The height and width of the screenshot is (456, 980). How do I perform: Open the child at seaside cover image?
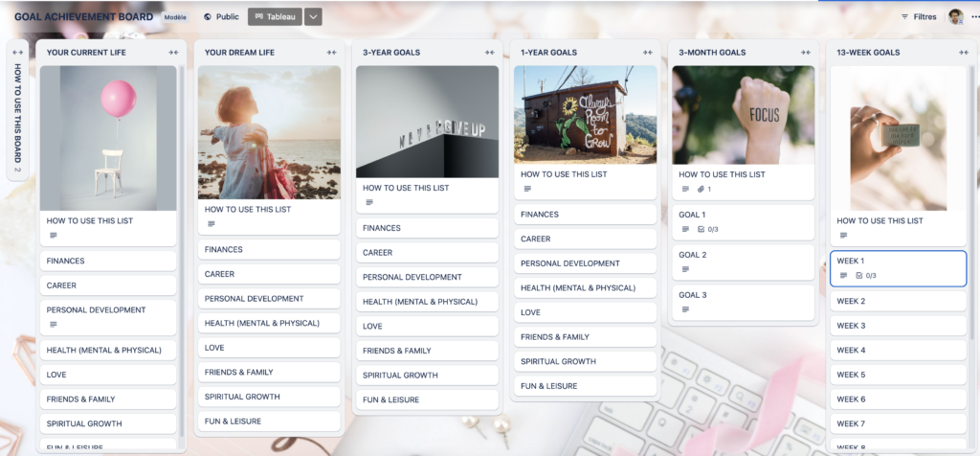click(x=269, y=132)
